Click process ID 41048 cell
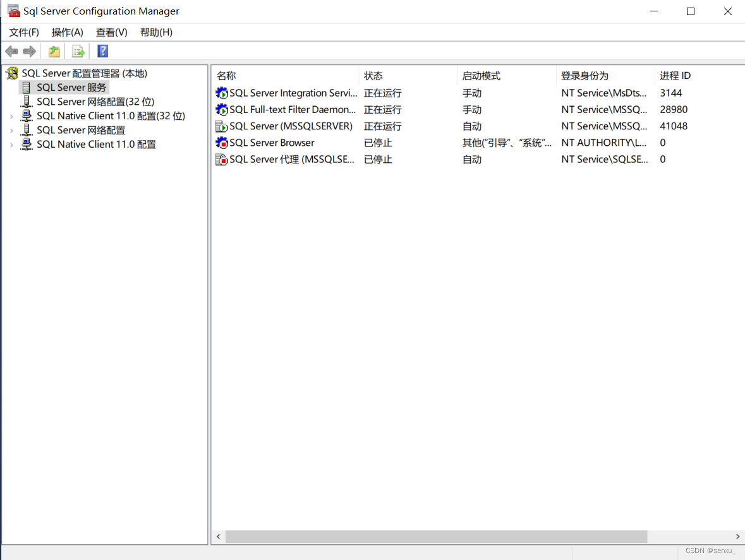This screenshot has width=745, height=560. coord(673,126)
